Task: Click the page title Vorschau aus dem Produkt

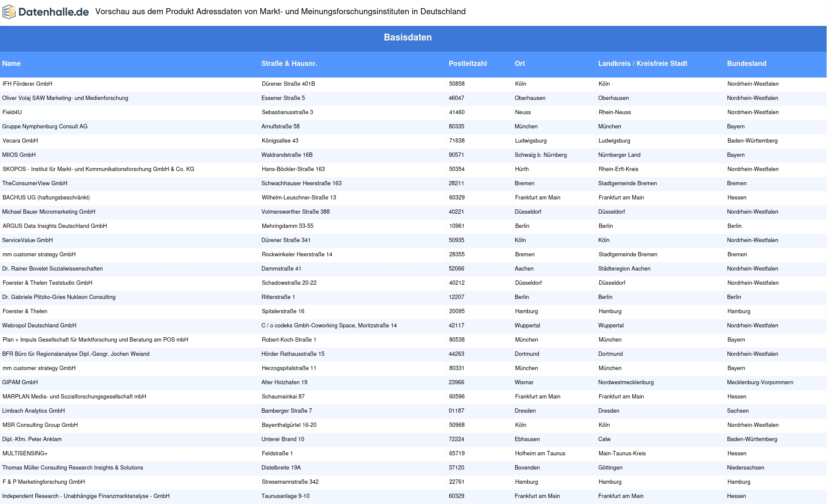Action: pos(280,12)
